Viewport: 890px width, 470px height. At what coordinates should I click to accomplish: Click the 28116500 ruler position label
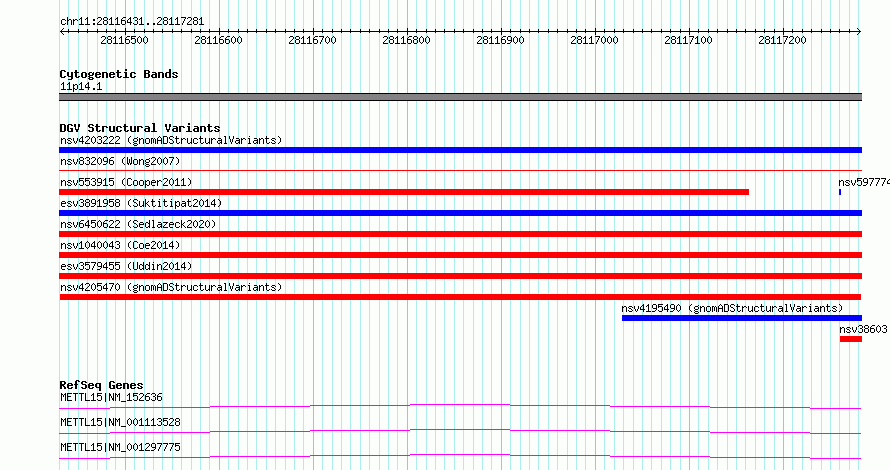[x=124, y=40]
